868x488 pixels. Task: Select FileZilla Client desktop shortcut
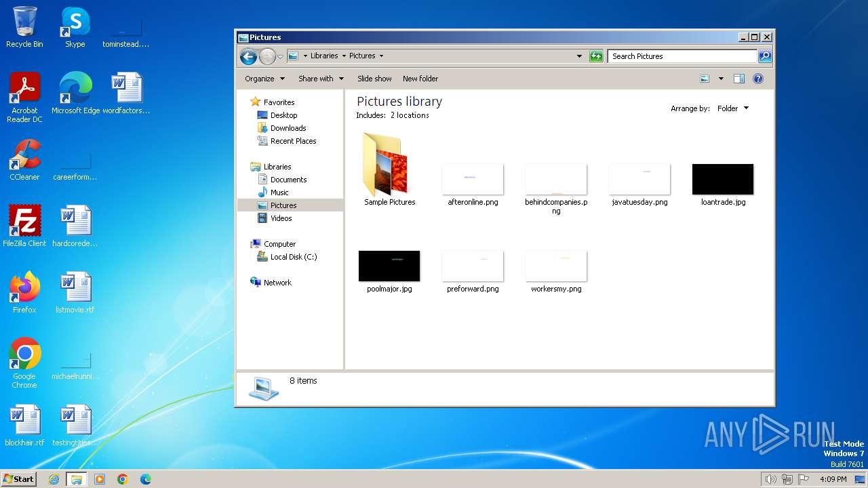coord(24,226)
